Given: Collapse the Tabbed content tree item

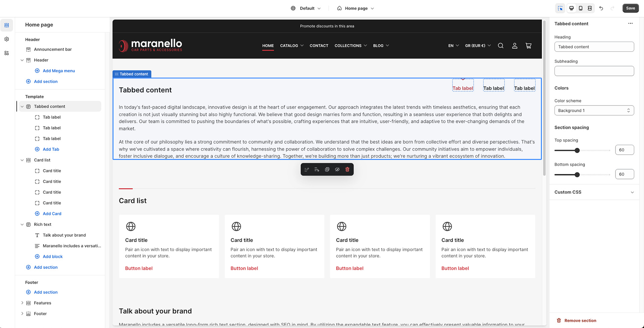Looking at the screenshot, I should (22, 106).
